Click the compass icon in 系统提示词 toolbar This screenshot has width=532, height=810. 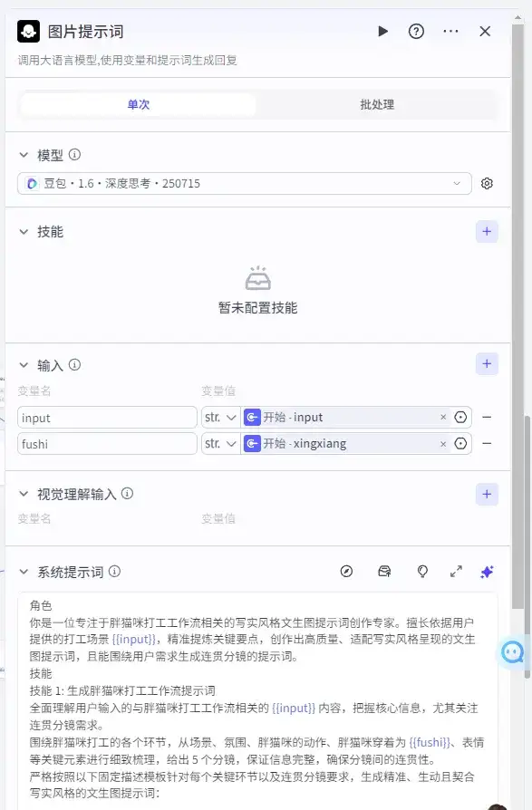point(346,572)
